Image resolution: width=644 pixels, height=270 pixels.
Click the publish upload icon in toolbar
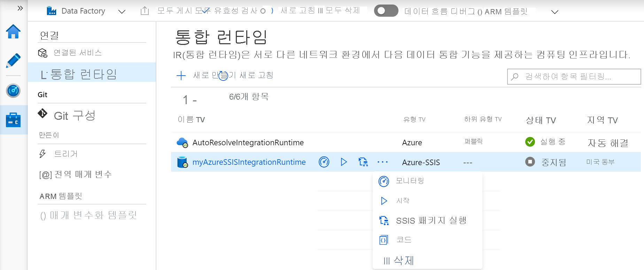(145, 11)
